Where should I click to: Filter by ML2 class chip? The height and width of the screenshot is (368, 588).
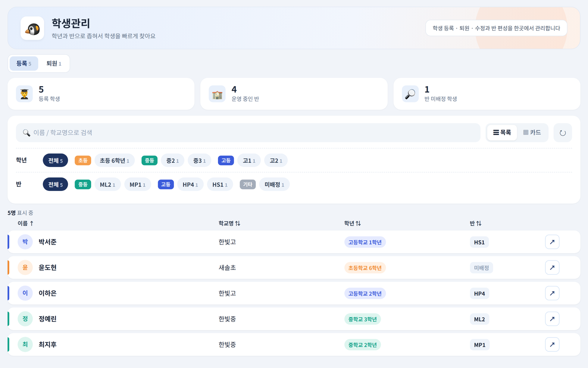[108, 184]
